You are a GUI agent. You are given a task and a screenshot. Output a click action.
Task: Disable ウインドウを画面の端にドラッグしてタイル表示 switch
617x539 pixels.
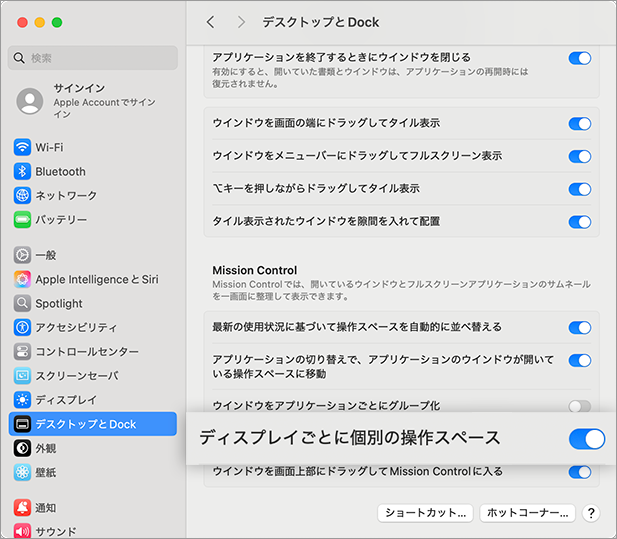580,124
